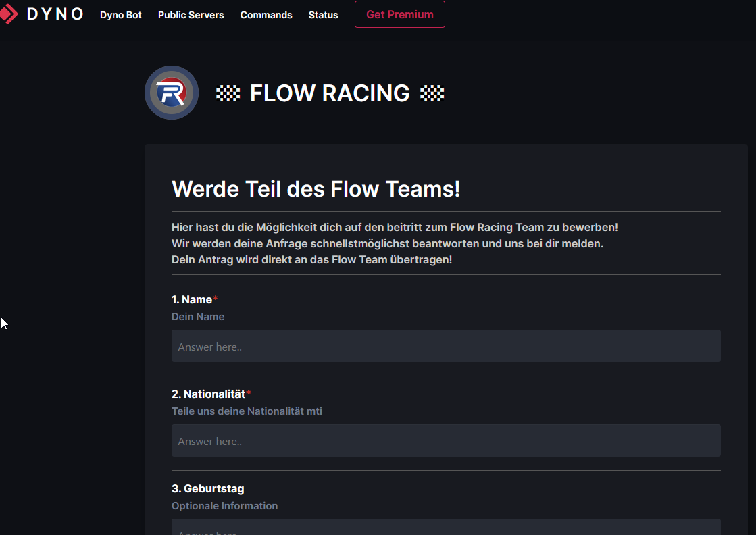Image resolution: width=756 pixels, height=535 pixels.
Task: Click the "1. Name" question label
Action: click(192, 299)
